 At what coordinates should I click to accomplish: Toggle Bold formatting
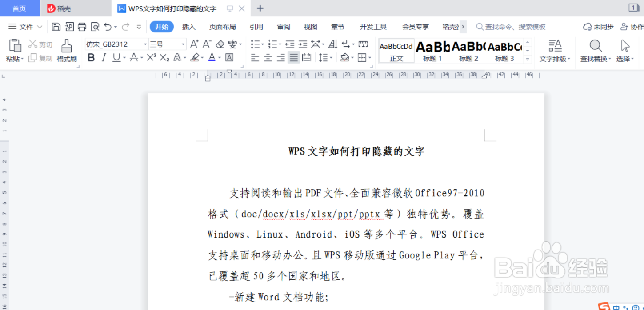pyautogui.click(x=91, y=57)
